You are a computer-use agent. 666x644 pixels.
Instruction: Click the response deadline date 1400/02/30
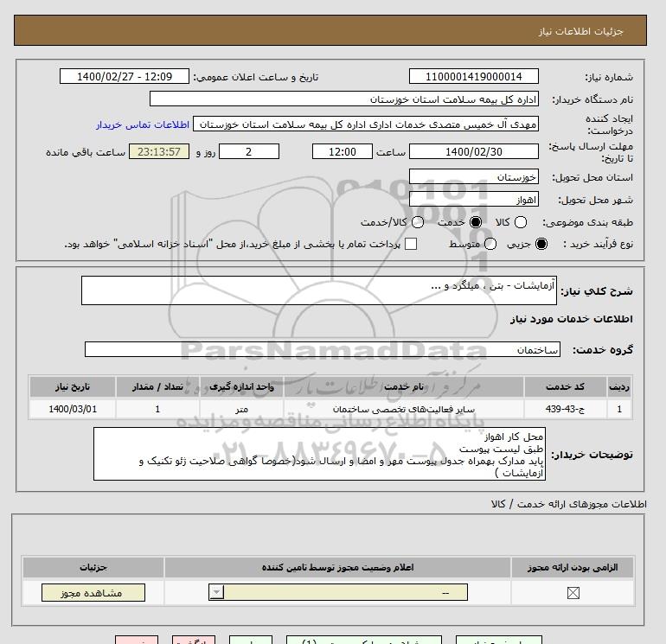pyautogui.click(x=474, y=151)
